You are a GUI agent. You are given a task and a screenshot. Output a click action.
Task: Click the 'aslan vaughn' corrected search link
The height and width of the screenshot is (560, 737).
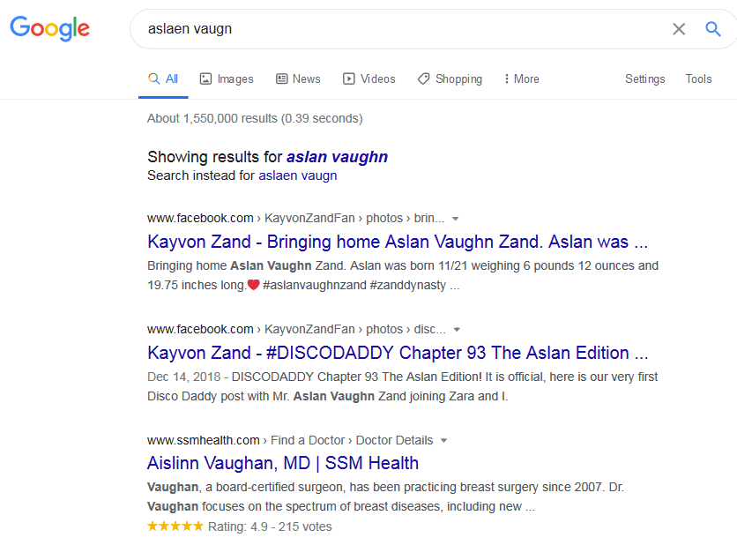tap(337, 156)
